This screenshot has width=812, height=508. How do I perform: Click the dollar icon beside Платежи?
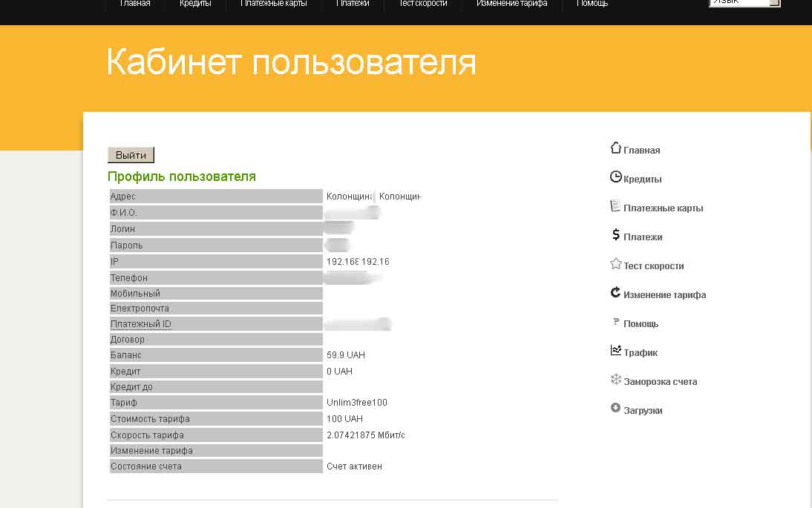[x=615, y=235]
